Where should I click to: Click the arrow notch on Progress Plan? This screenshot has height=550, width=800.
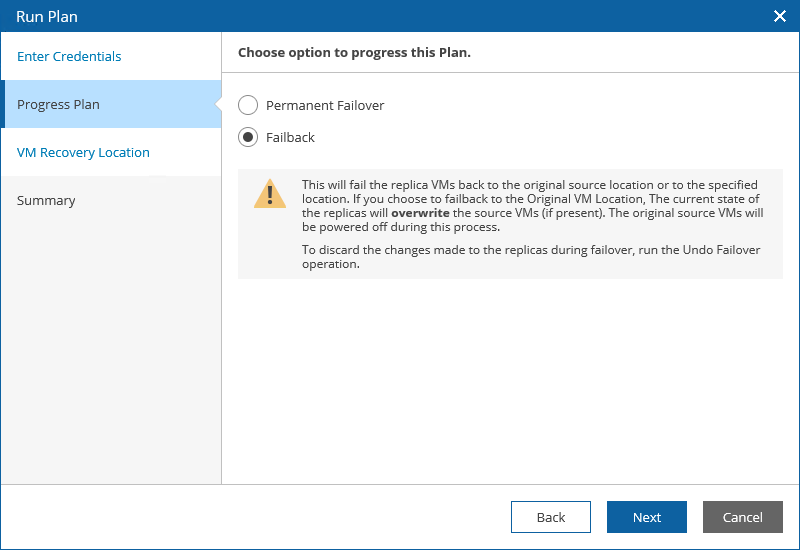[216, 104]
